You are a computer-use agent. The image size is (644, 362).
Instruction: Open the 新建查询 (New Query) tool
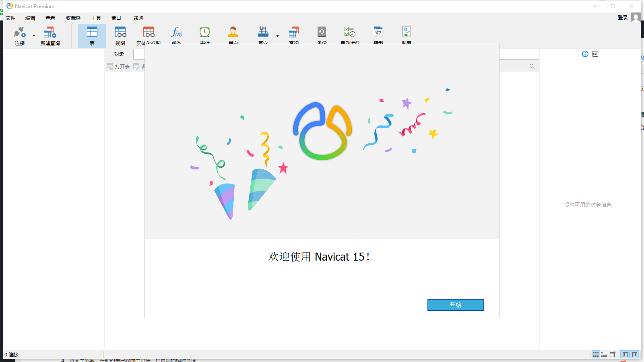50,35
